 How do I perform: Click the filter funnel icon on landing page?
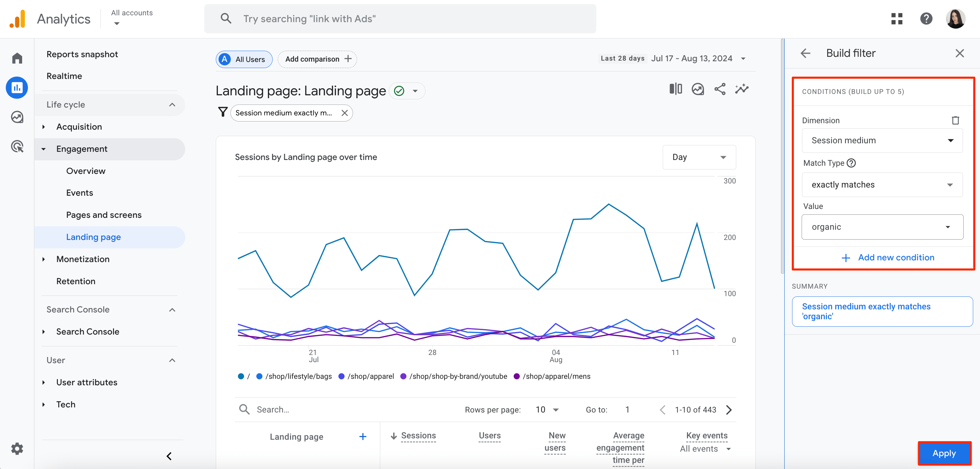[223, 112]
